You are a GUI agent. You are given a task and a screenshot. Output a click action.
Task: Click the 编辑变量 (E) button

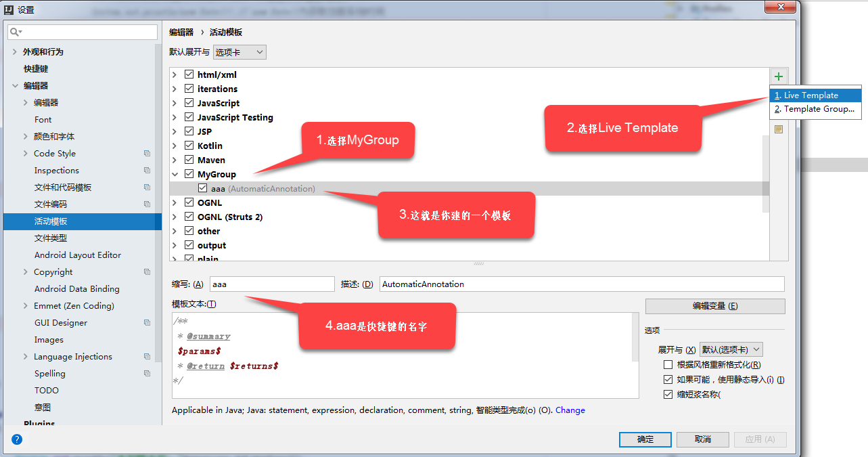point(715,306)
